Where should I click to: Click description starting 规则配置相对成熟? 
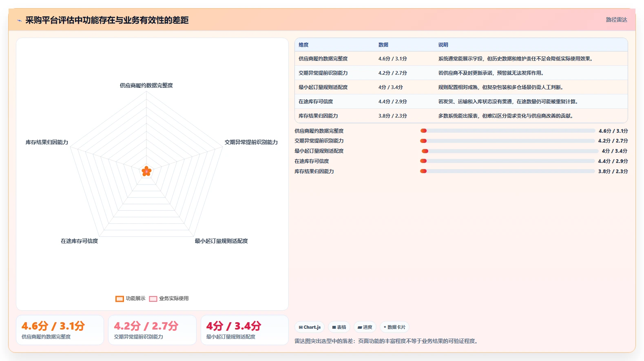click(x=501, y=87)
